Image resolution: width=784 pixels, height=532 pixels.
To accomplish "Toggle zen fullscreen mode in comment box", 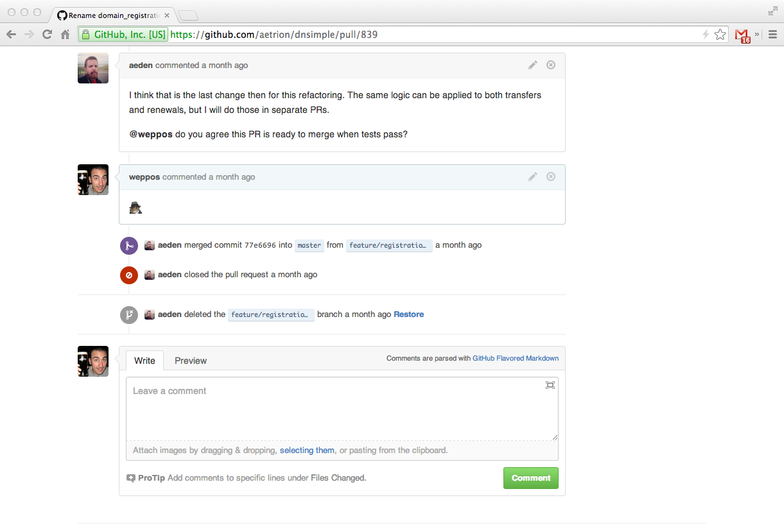I will tap(550, 385).
